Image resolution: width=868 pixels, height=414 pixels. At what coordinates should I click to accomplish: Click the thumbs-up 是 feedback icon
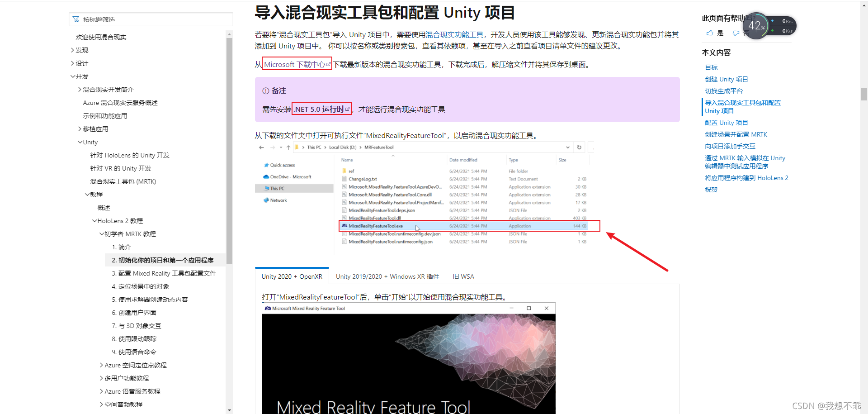710,33
